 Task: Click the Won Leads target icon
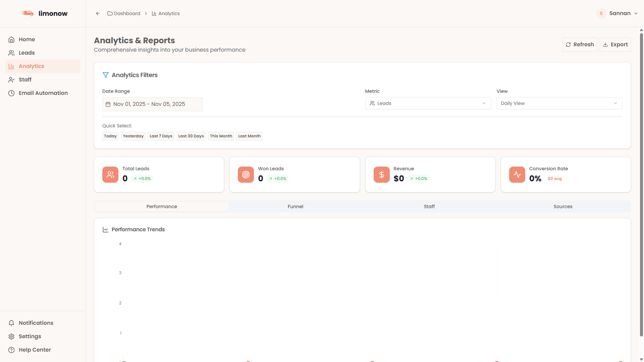coord(246,175)
